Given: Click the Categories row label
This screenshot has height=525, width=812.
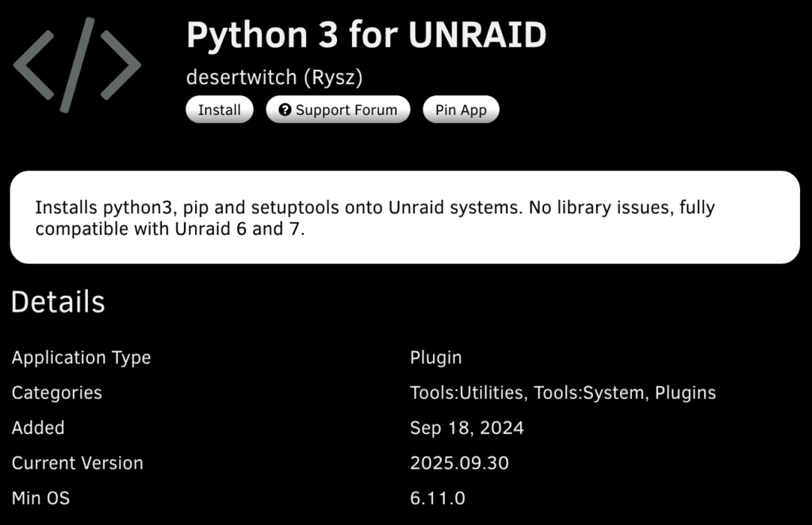Looking at the screenshot, I should [56, 393].
